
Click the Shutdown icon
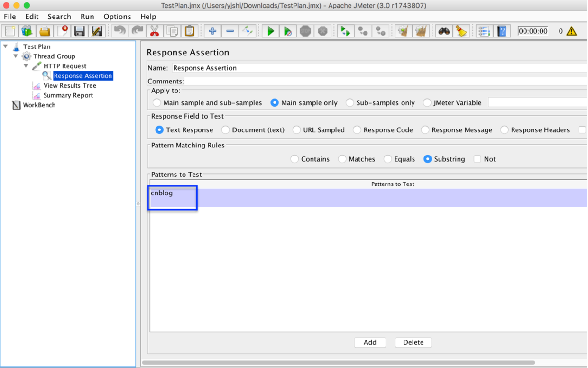pyautogui.click(x=323, y=31)
